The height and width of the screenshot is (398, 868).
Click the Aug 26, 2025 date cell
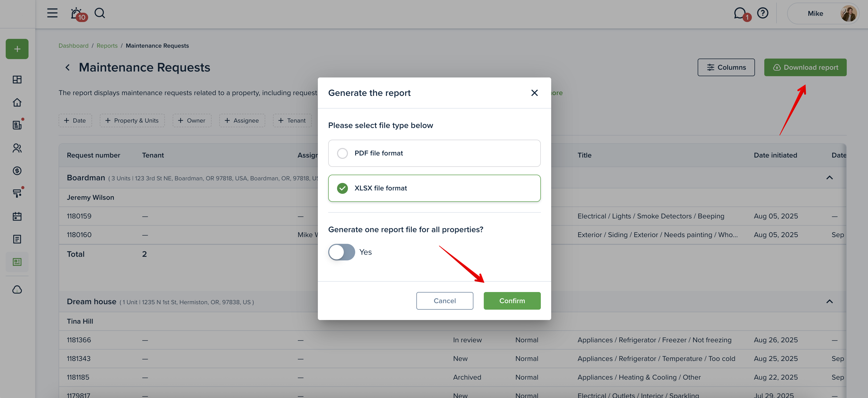pyautogui.click(x=776, y=340)
